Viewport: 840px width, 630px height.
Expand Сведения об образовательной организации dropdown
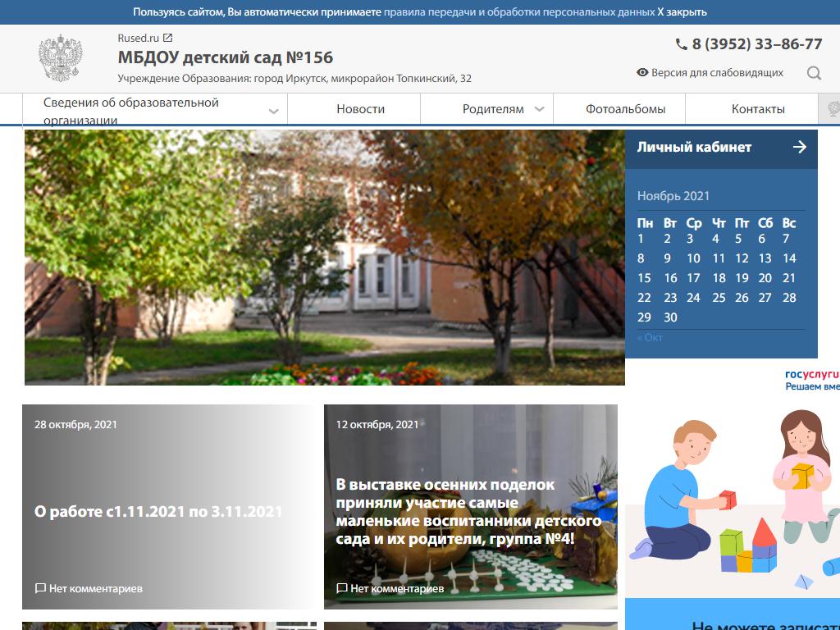274,111
